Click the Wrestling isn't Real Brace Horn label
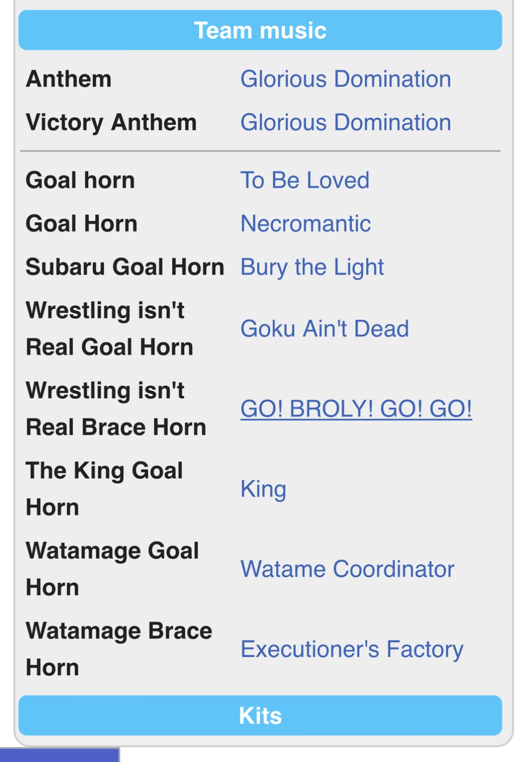The width and height of the screenshot is (532, 762). point(116,409)
